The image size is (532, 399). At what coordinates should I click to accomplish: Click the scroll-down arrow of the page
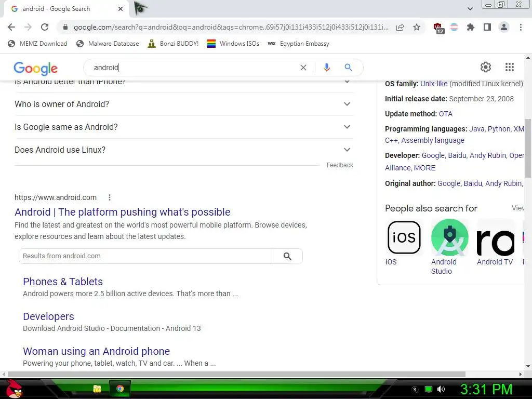pos(528,366)
